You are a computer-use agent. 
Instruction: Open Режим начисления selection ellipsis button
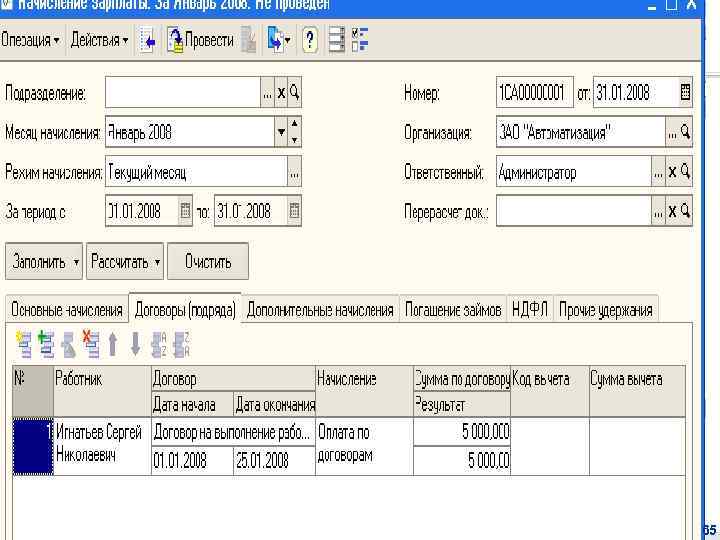[x=294, y=172]
